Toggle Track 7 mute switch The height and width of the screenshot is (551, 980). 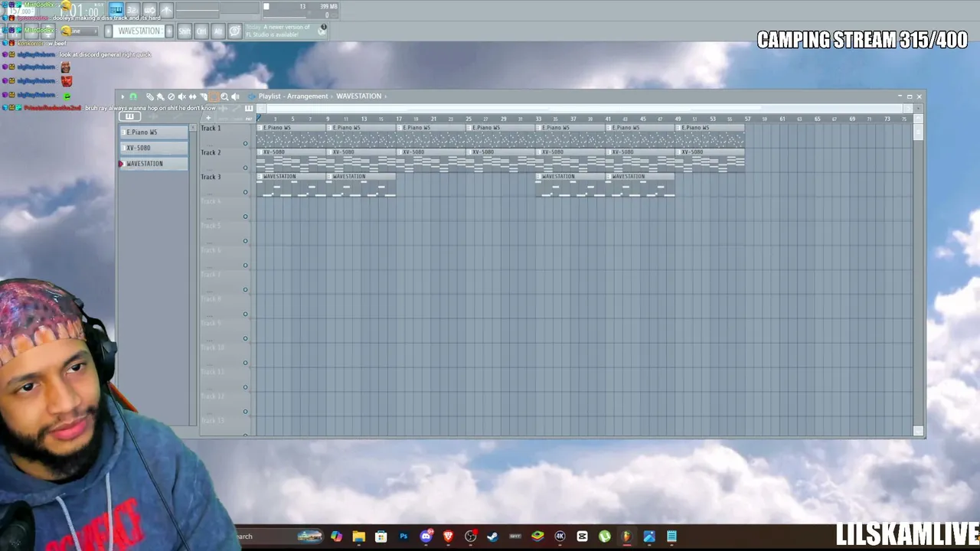click(246, 290)
